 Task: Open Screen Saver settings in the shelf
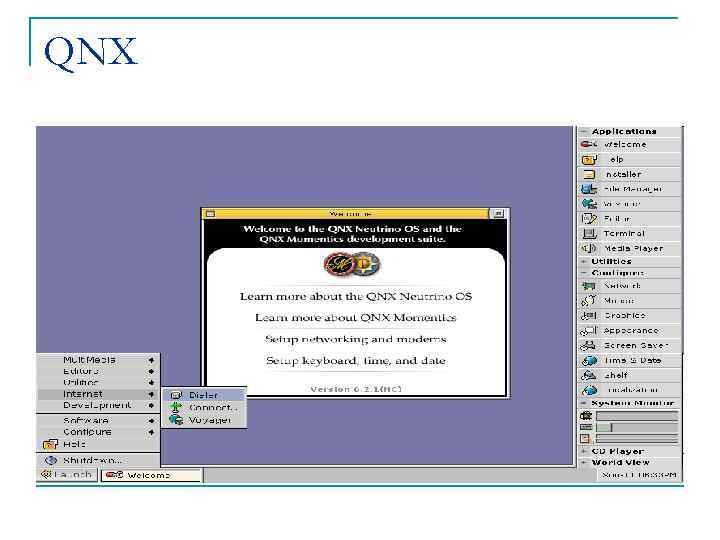click(x=628, y=345)
